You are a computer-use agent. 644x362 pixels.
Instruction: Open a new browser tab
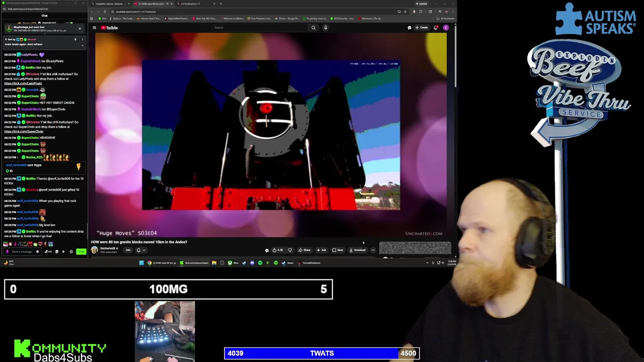pos(221,4)
